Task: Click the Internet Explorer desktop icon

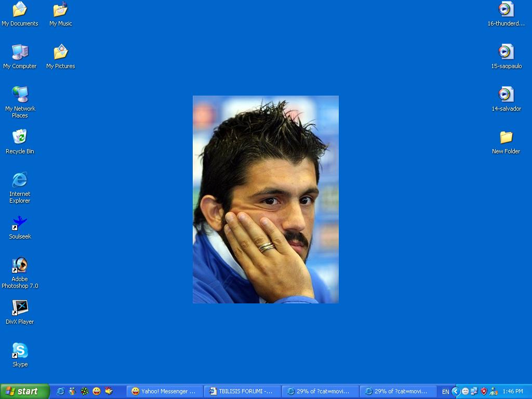Action: [20, 181]
